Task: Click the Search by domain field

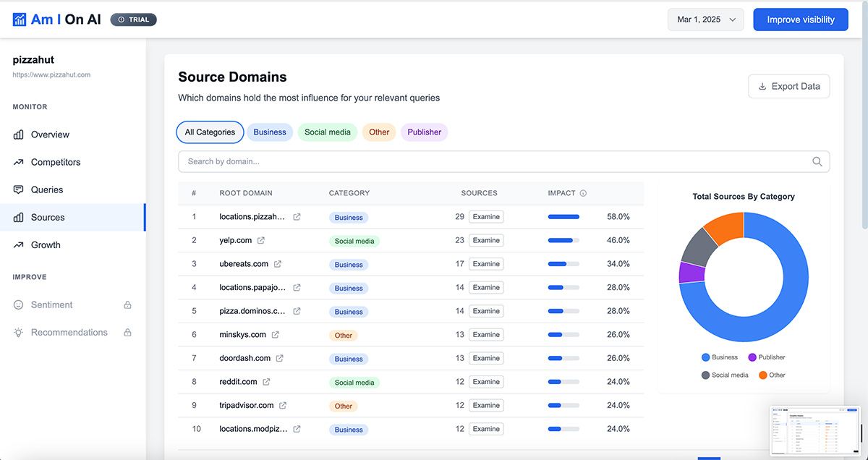Action: pos(503,161)
